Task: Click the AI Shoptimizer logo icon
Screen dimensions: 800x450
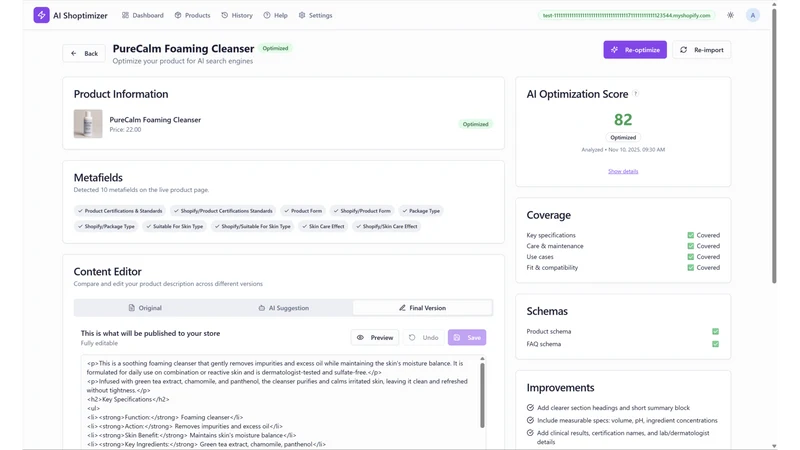Action: pyautogui.click(x=41, y=15)
